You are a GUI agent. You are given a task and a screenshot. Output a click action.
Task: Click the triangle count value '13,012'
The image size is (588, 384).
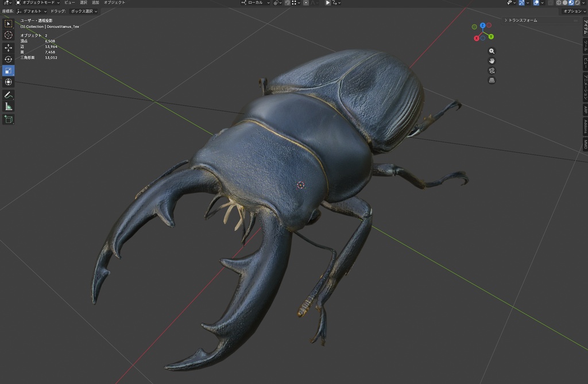(51, 58)
